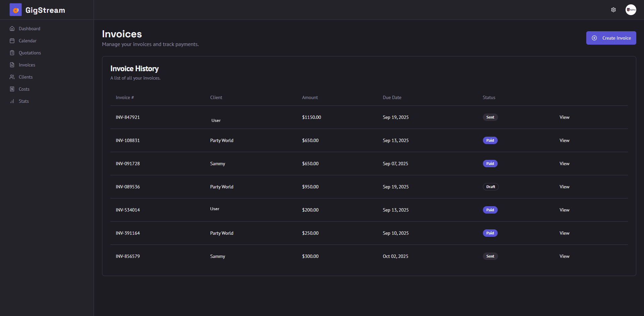The height and width of the screenshot is (316, 644).
Task: Click the Stats bar-chart icon
Action: click(x=12, y=101)
